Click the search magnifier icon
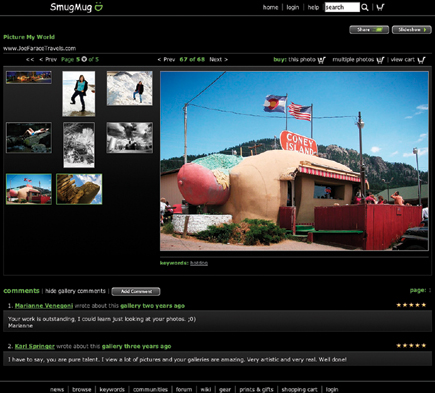The width and height of the screenshot is (435, 393). [365, 7]
